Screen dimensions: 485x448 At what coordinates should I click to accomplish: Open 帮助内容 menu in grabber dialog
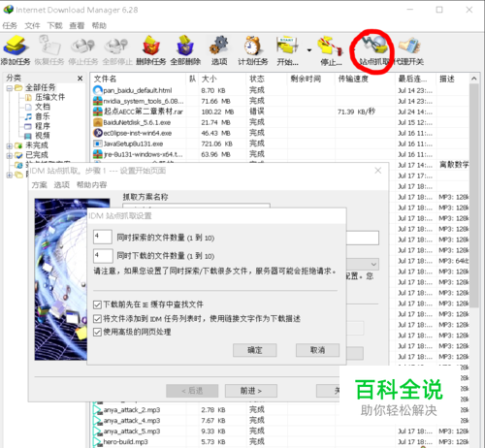pyautogui.click(x=91, y=185)
